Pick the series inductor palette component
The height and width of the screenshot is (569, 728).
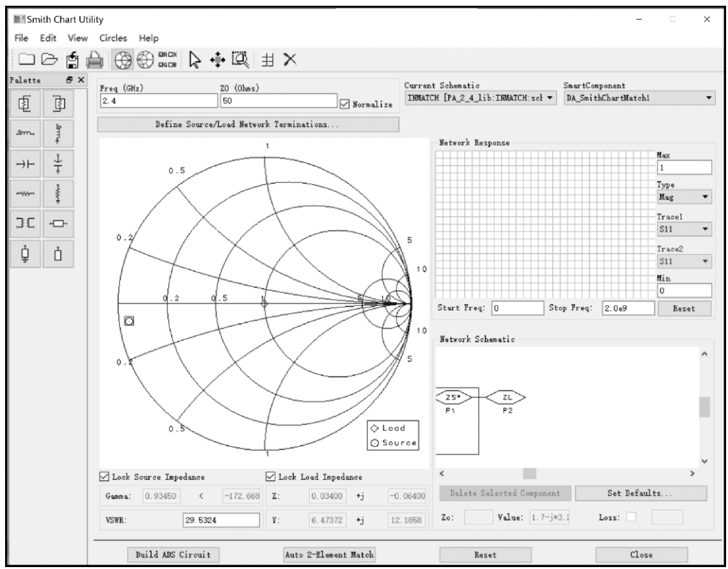pos(25,133)
